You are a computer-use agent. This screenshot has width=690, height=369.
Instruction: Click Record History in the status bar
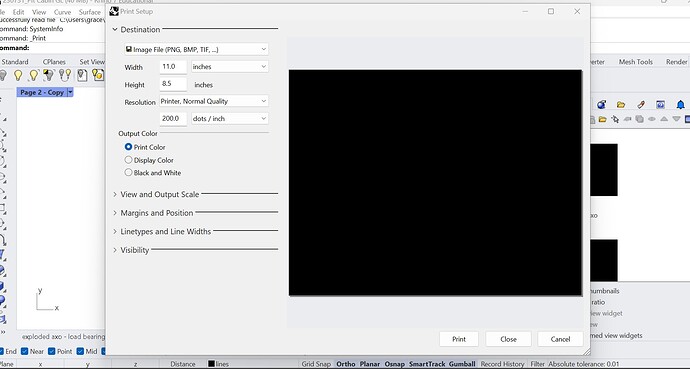[503, 364]
